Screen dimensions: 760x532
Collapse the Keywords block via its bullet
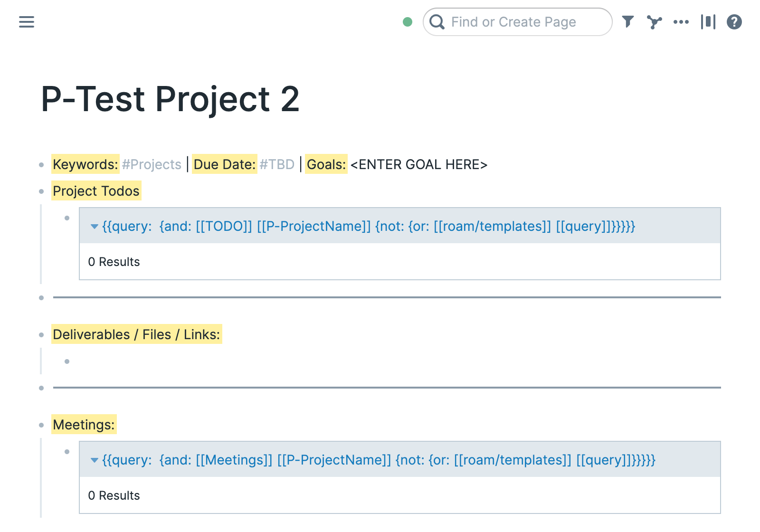[x=41, y=165]
